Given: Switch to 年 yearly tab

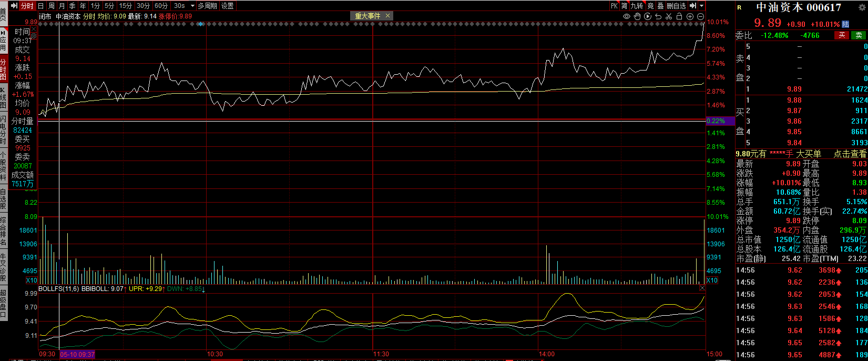Looking at the screenshot, I should tap(83, 6).
